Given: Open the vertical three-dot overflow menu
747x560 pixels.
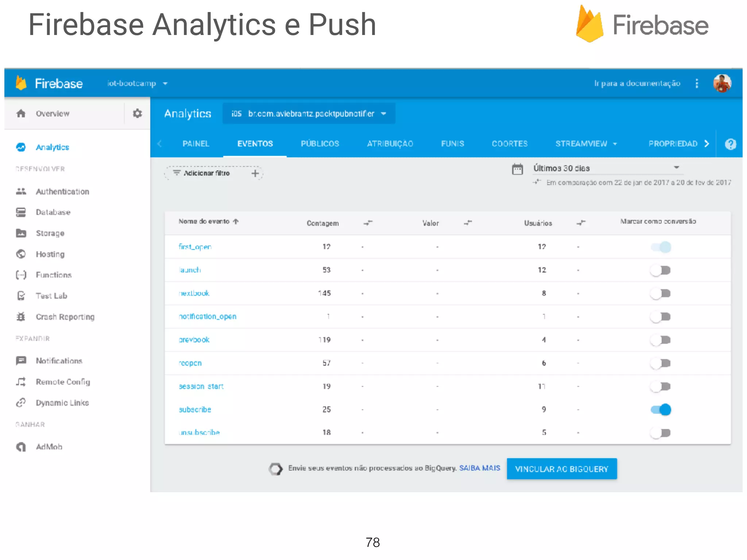Looking at the screenshot, I should pos(697,83).
